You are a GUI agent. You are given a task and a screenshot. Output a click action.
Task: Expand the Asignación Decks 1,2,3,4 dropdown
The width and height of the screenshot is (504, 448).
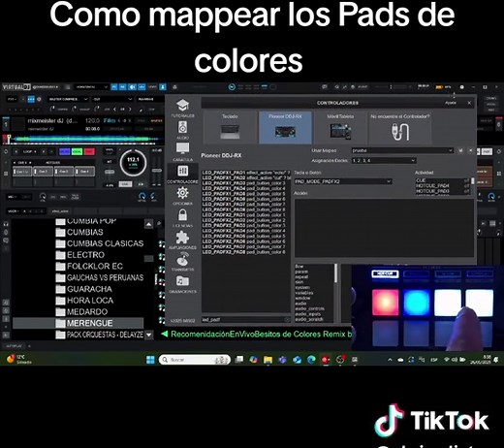(384, 160)
